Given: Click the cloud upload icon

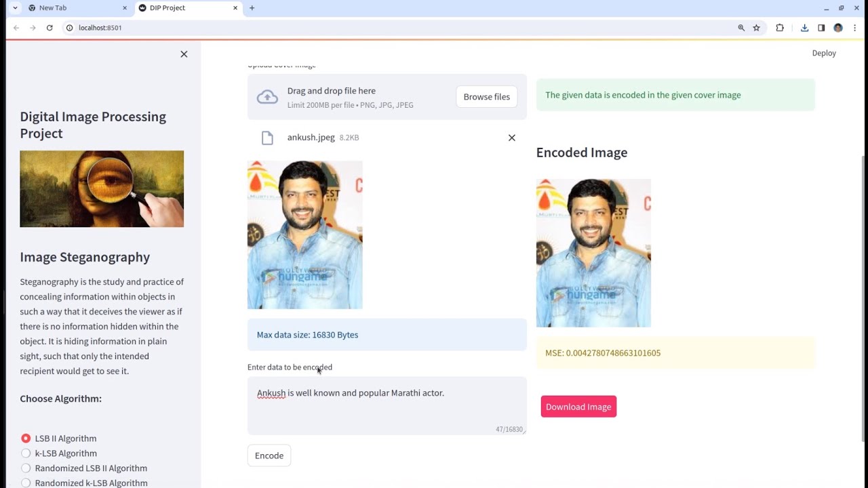Looking at the screenshot, I should [x=267, y=97].
